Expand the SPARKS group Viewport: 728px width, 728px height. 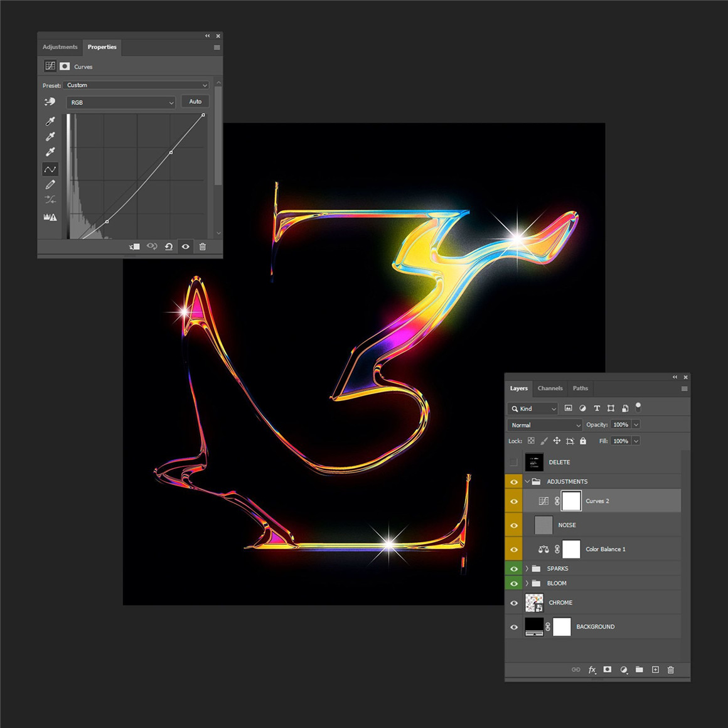pos(526,568)
